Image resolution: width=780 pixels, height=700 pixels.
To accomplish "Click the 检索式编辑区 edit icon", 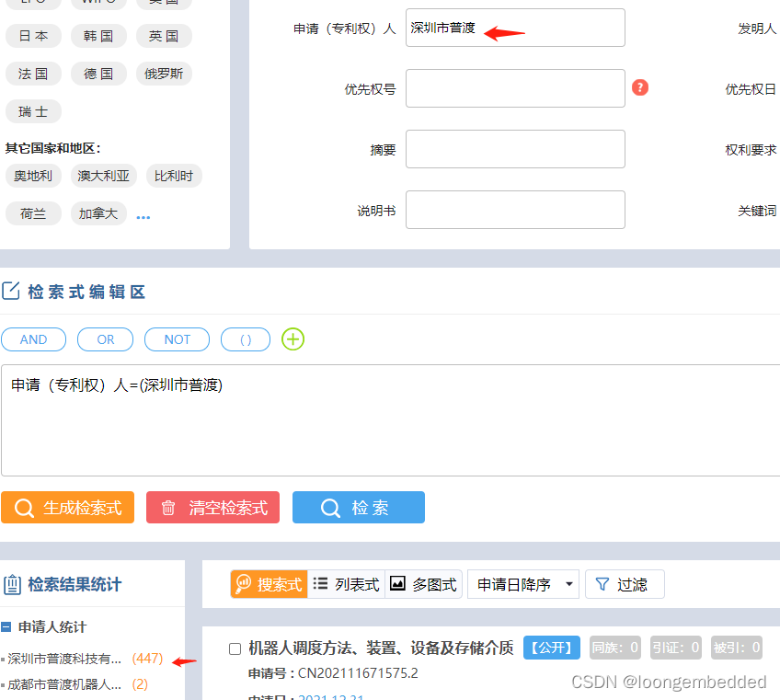I will 10,291.
